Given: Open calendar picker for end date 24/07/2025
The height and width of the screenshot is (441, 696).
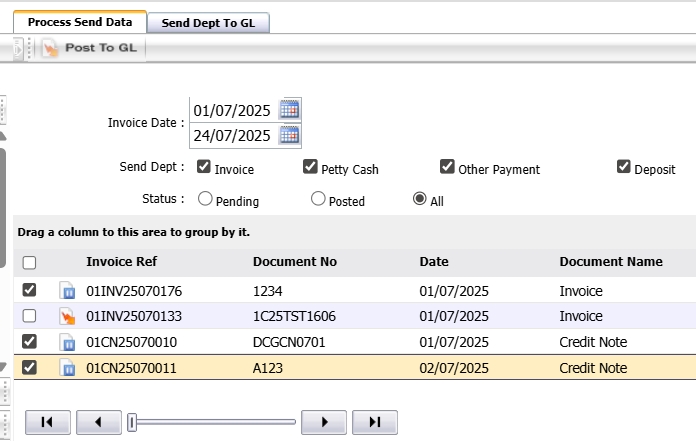Looking at the screenshot, I should [289, 135].
